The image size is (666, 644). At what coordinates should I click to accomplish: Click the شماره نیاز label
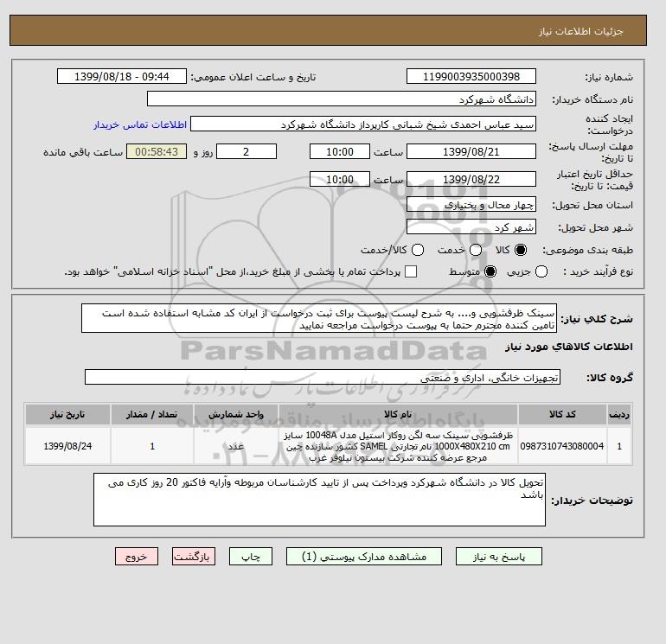point(609,77)
